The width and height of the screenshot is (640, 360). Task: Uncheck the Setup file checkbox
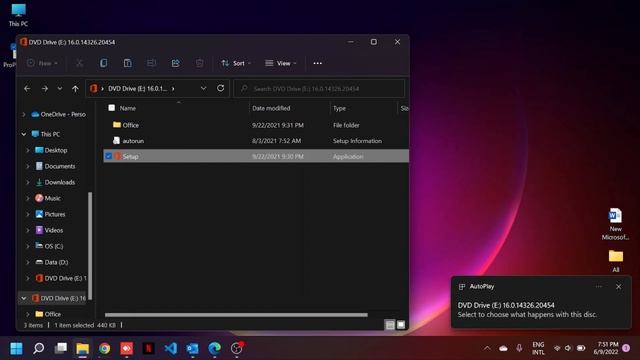(109, 156)
